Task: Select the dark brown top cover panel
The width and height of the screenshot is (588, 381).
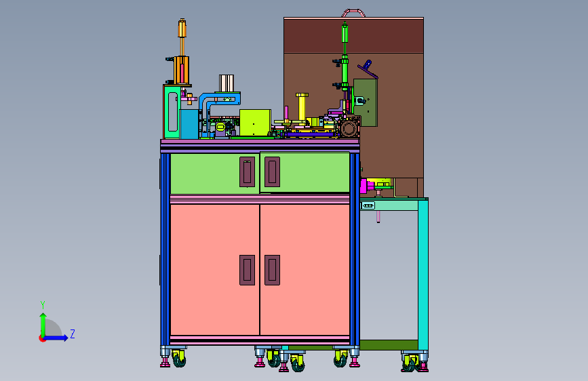Action: click(x=353, y=36)
